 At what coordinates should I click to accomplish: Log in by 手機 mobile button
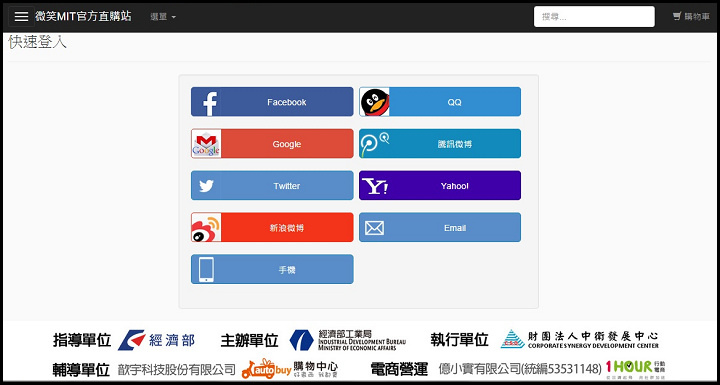(272, 269)
